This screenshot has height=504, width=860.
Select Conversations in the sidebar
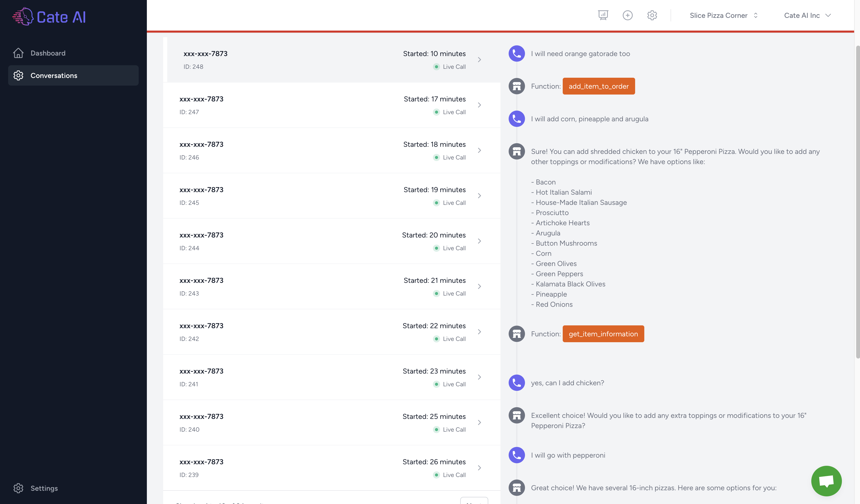pos(73,75)
